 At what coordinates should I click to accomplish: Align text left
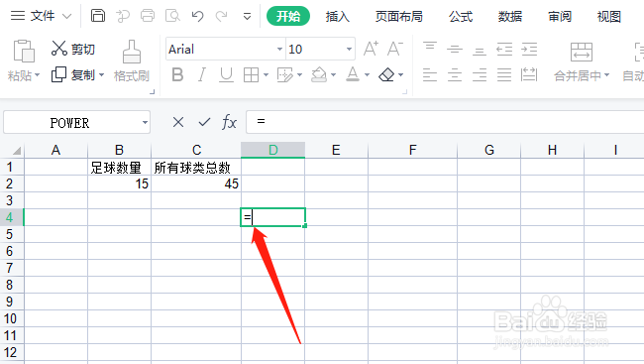(x=430, y=75)
